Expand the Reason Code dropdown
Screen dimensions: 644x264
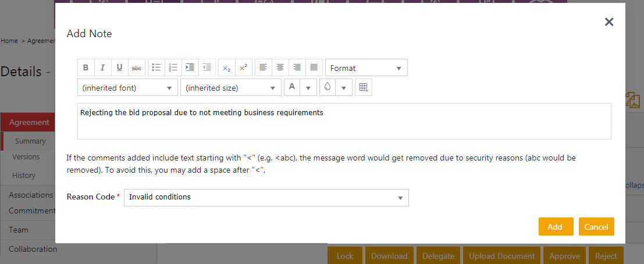point(266,197)
